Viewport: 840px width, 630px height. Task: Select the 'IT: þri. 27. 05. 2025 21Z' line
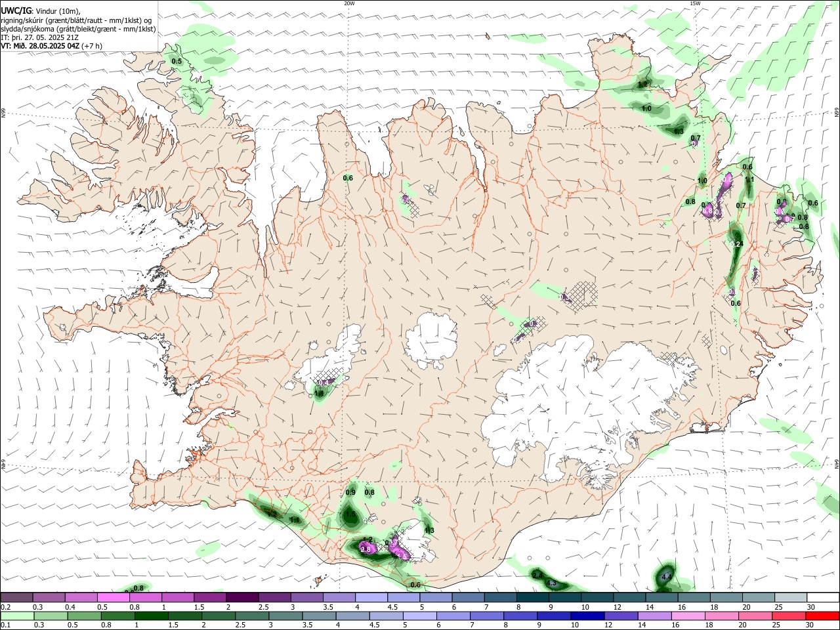tap(40, 37)
